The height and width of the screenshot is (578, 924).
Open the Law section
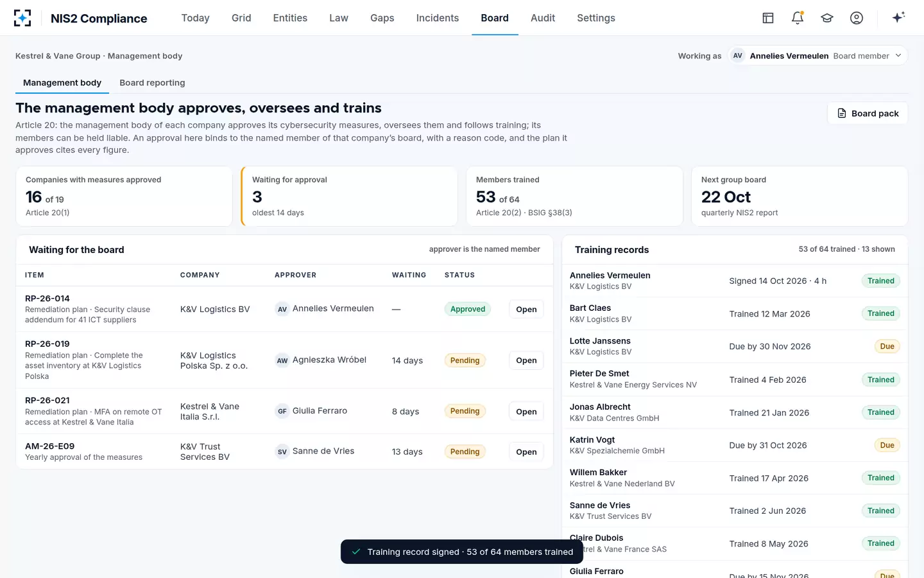point(339,18)
